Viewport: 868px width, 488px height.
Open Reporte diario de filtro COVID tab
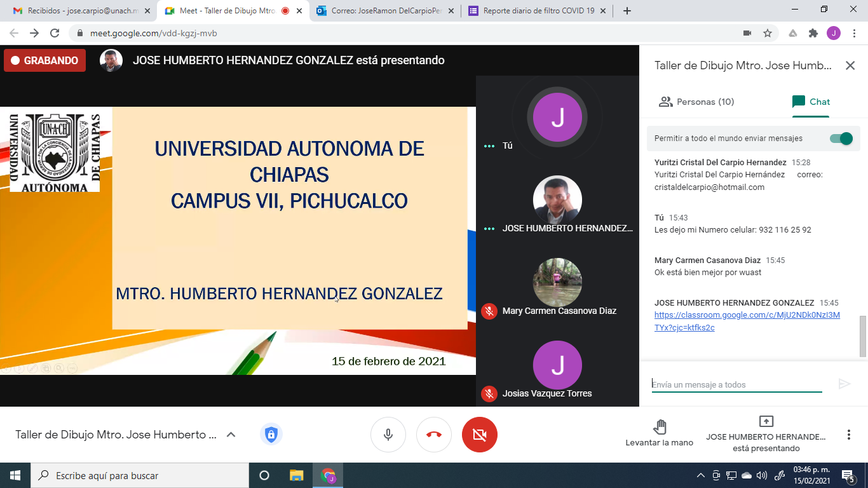click(x=538, y=11)
